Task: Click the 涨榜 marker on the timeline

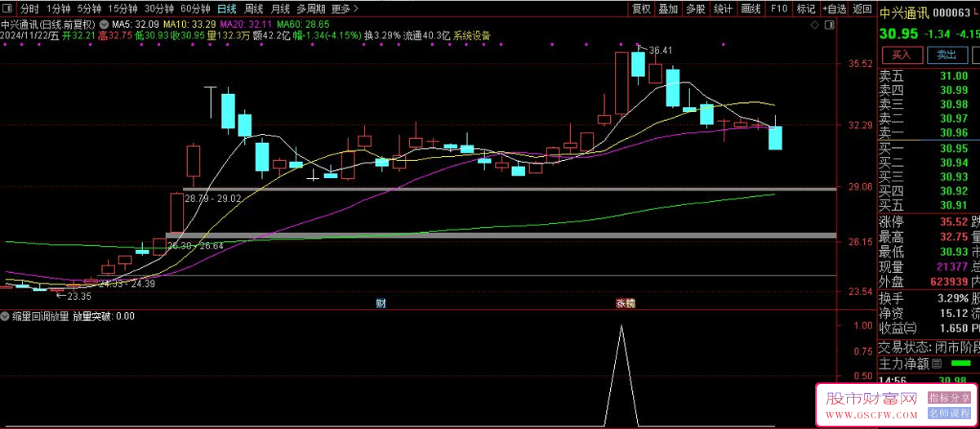Action: click(x=626, y=303)
